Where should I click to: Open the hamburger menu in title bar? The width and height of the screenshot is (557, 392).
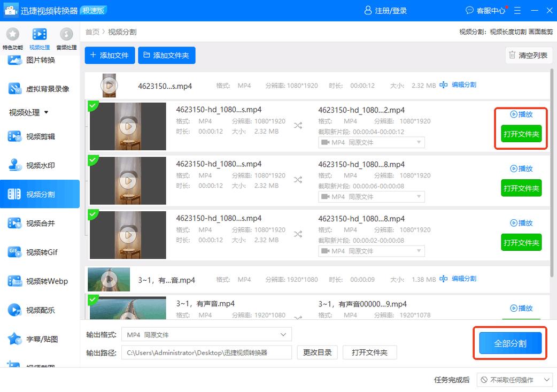click(x=517, y=11)
